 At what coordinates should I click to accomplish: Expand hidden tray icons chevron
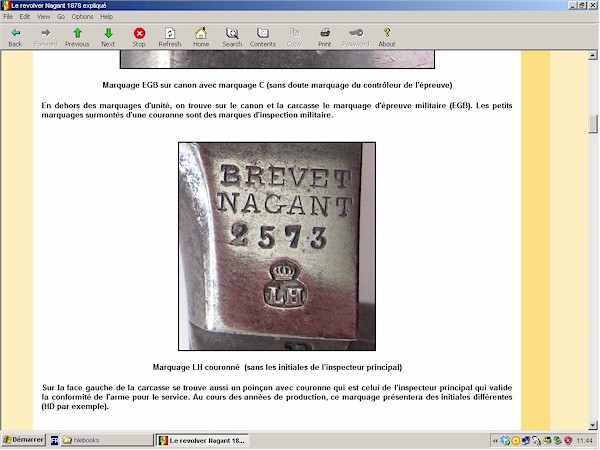495,441
